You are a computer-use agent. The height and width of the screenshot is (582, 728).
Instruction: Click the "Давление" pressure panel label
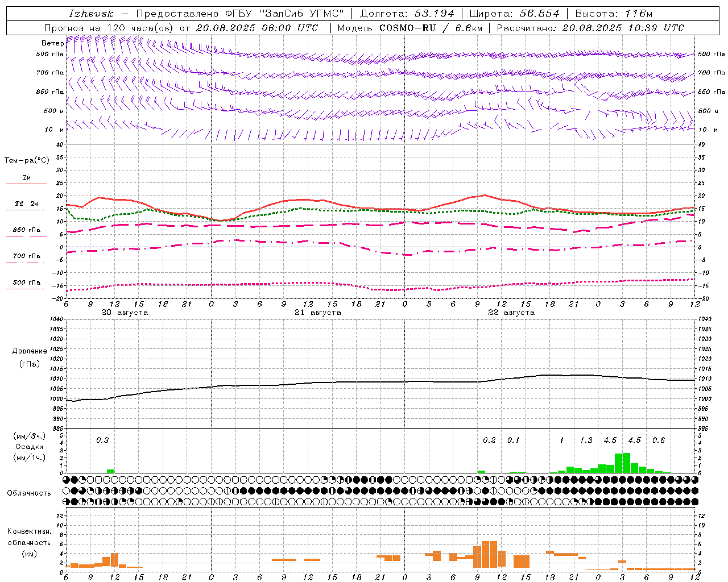pos(30,351)
